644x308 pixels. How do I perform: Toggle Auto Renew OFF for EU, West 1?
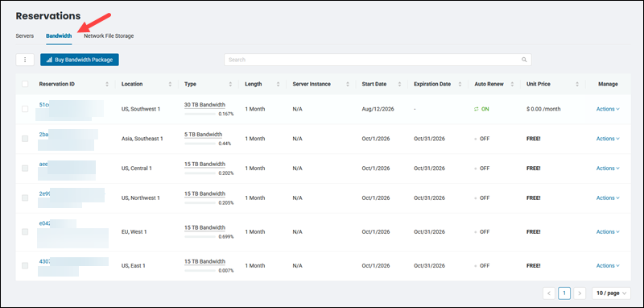[482, 231]
